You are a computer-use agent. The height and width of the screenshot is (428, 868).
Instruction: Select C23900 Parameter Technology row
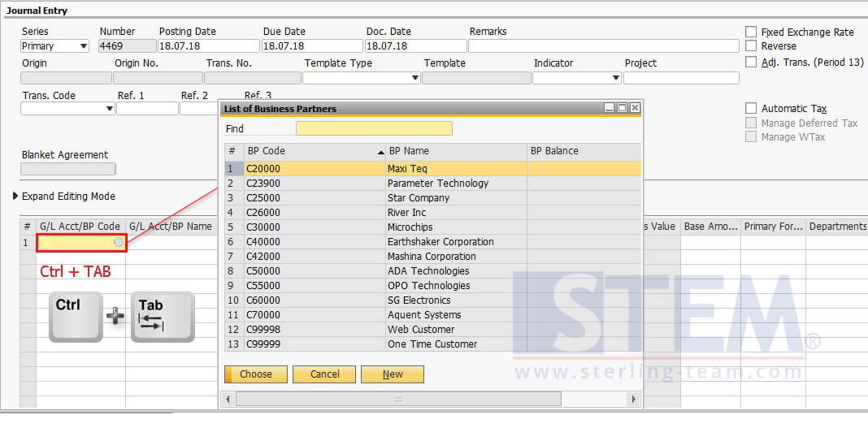[433, 183]
